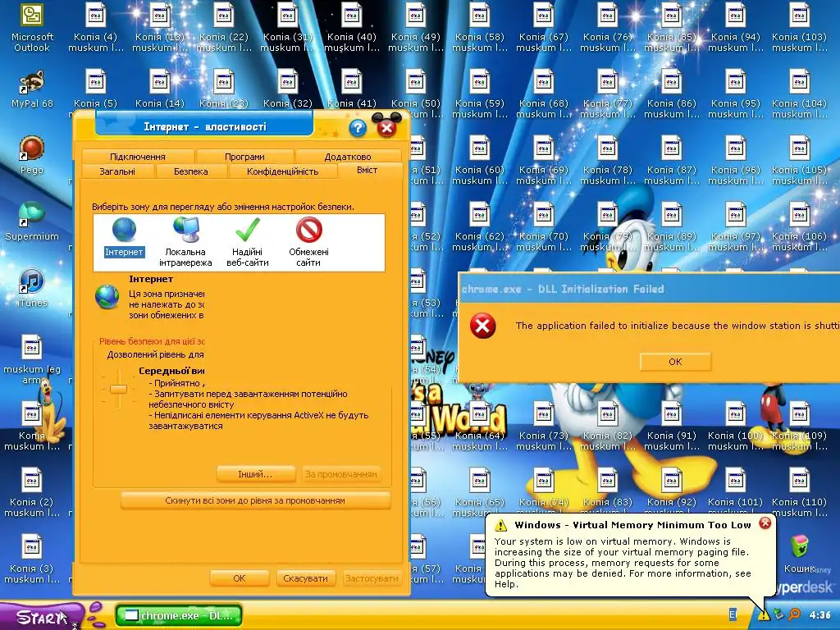
Task: Open the Microsoft Outlook desktop icon
Action: coord(32,16)
